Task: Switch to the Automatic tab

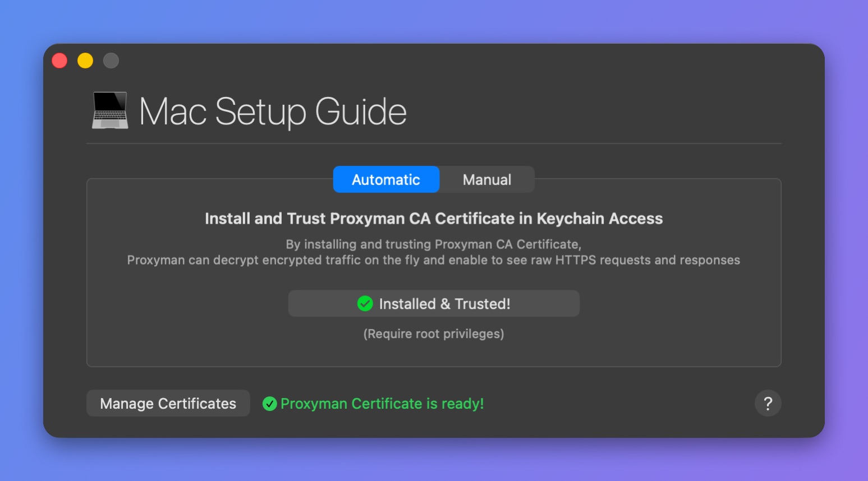Action: click(x=386, y=179)
